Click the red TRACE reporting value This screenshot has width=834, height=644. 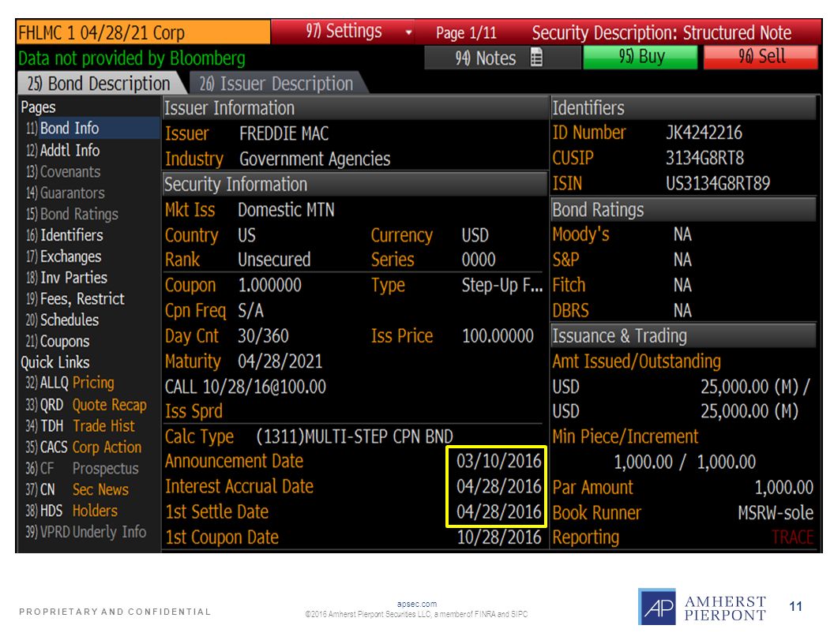[792, 537]
